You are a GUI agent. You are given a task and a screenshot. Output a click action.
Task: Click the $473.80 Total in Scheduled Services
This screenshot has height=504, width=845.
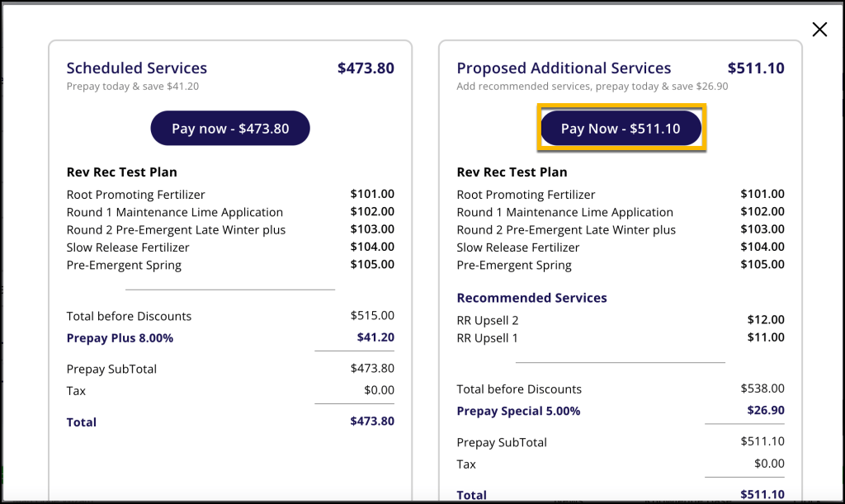coord(371,422)
